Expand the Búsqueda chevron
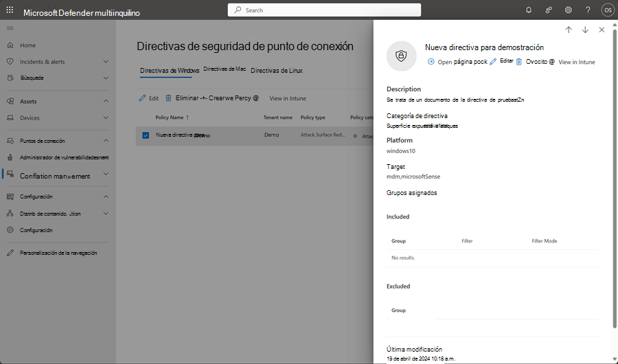618x364 pixels. (x=106, y=78)
